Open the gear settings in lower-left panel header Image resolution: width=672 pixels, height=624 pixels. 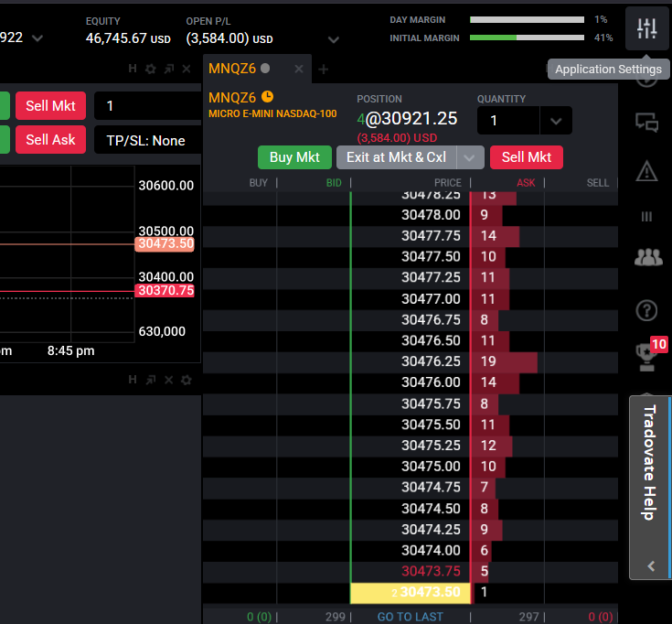[x=187, y=380]
